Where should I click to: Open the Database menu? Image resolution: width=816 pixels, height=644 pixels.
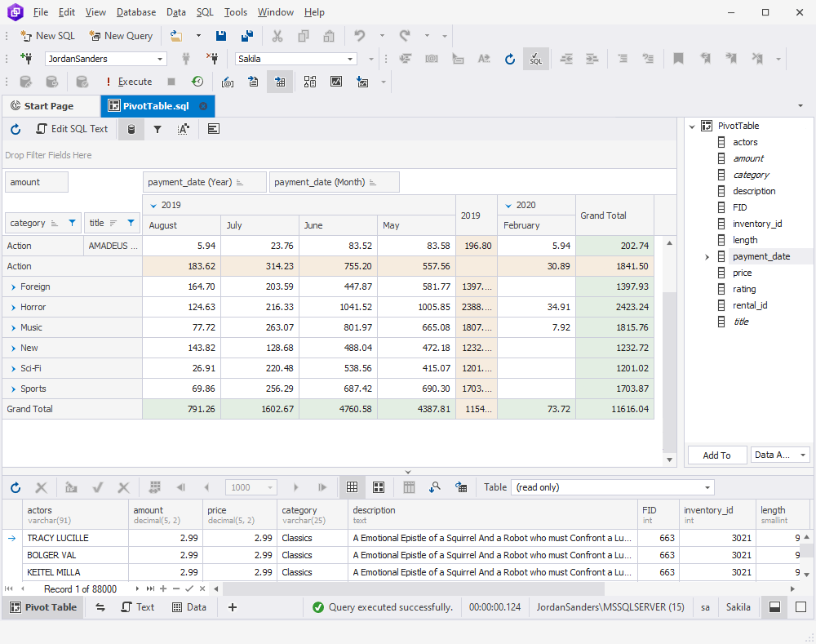pyautogui.click(x=135, y=12)
